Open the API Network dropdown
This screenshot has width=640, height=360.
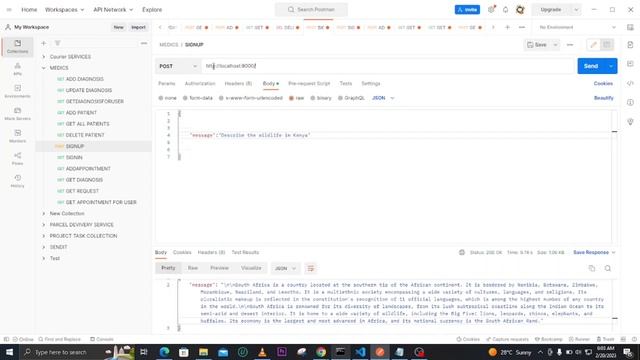[113, 9]
